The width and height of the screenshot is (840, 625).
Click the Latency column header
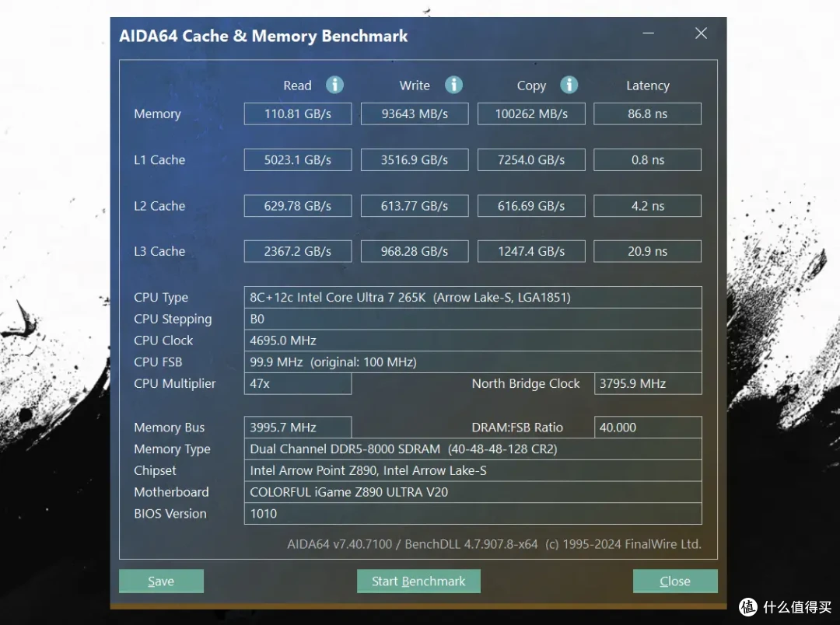[648, 86]
